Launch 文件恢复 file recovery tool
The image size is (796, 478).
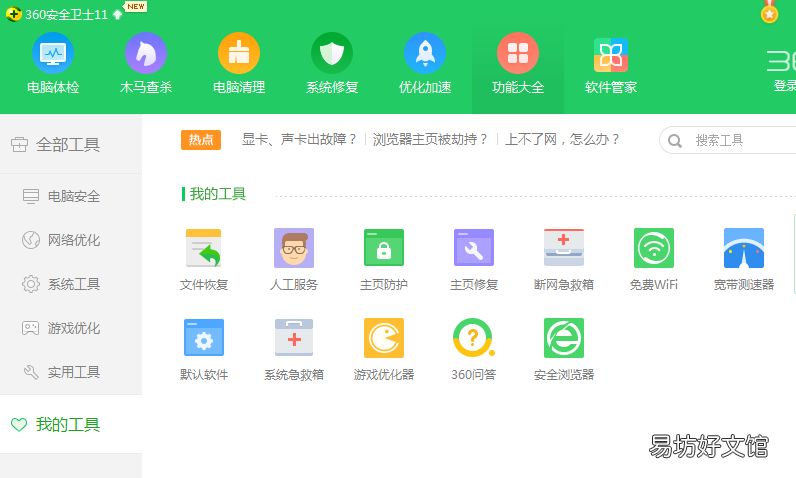tap(204, 260)
